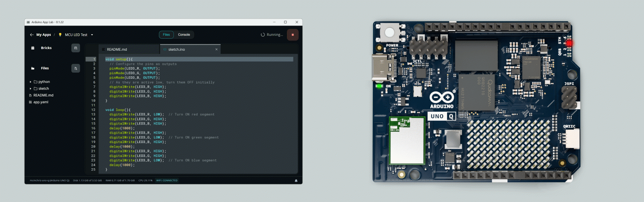The height and width of the screenshot is (202, 644).
Task: Expand the python folder
Action: pyautogui.click(x=31, y=82)
